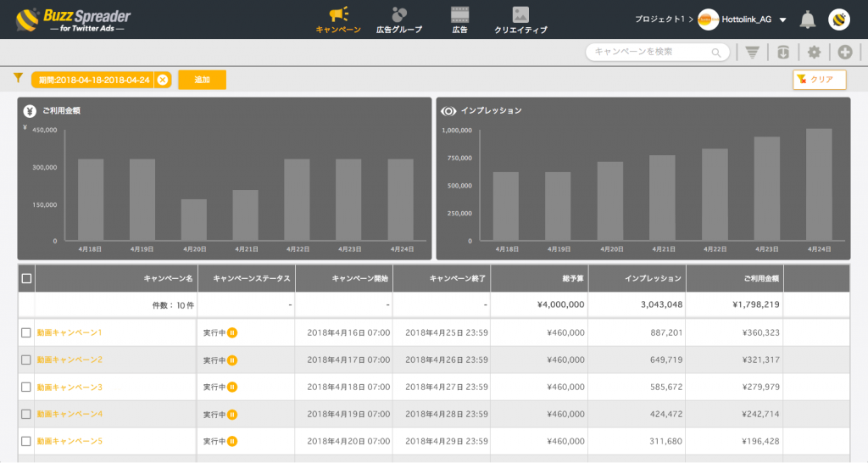Open the 動画キャンペーン1 link

coord(70,333)
